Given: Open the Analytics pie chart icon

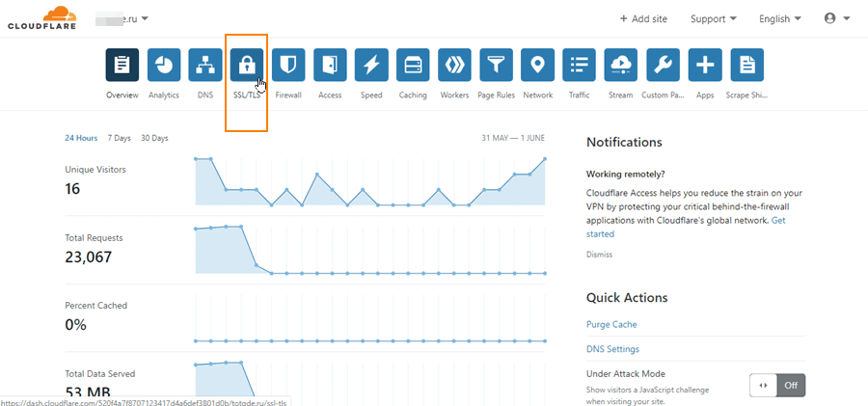Looking at the screenshot, I should 164,66.
